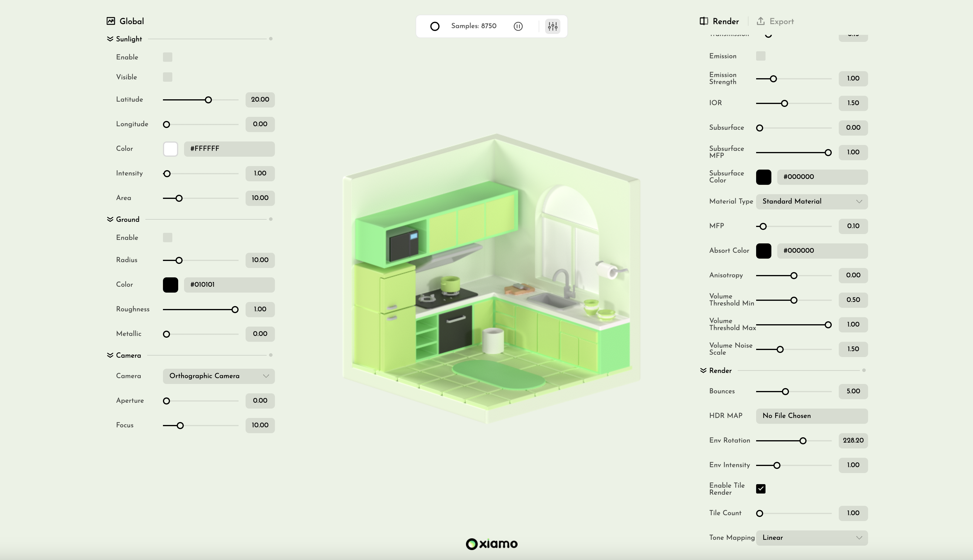Image resolution: width=973 pixels, height=560 pixels.
Task: Toggle the settings sliders panel icon
Action: [552, 26]
